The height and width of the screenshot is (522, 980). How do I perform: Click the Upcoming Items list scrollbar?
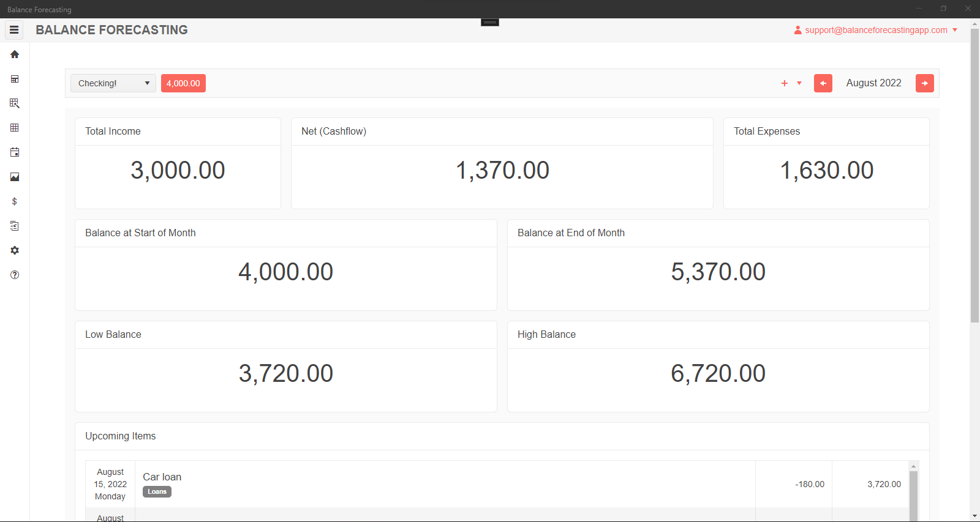pyautogui.click(x=913, y=496)
